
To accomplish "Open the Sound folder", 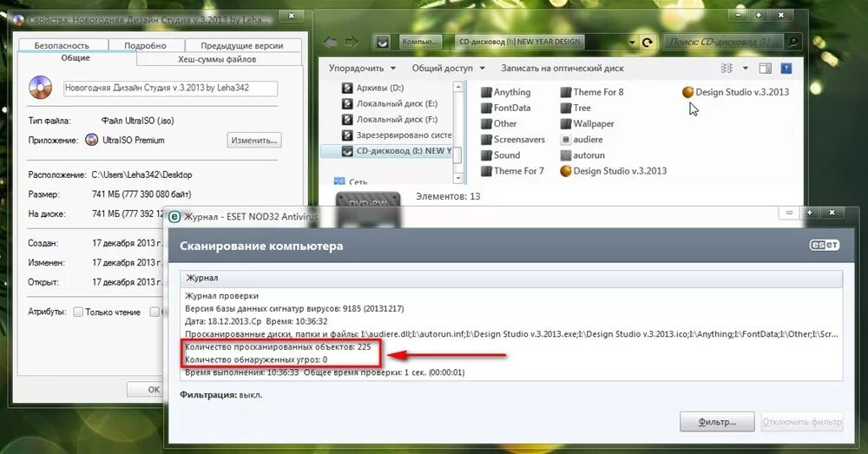I will (x=501, y=155).
